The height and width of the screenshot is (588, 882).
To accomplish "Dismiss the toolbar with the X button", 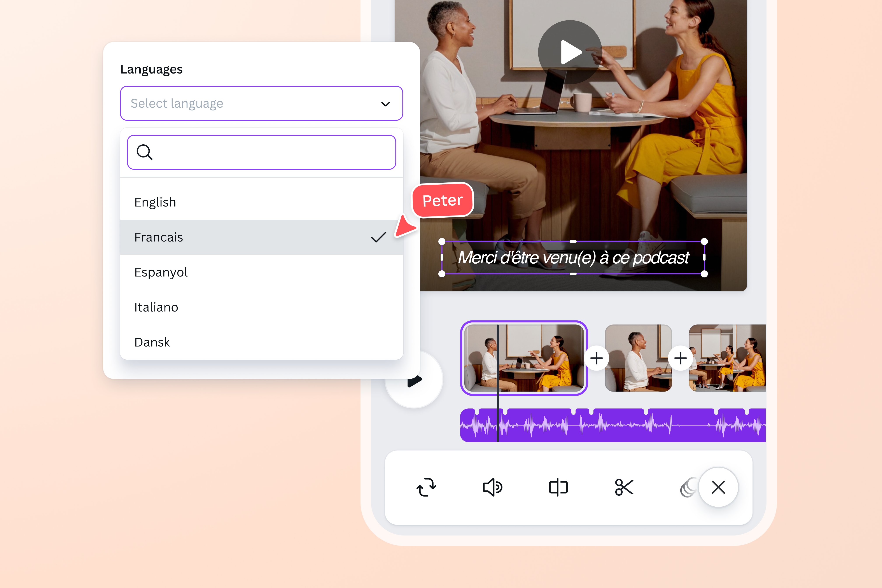I will point(718,487).
